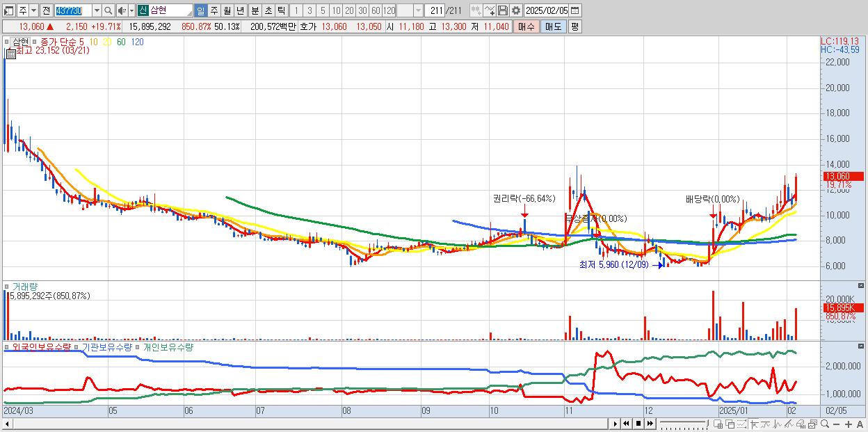
Task: Click interval button 60
Action: [x=376, y=10]
